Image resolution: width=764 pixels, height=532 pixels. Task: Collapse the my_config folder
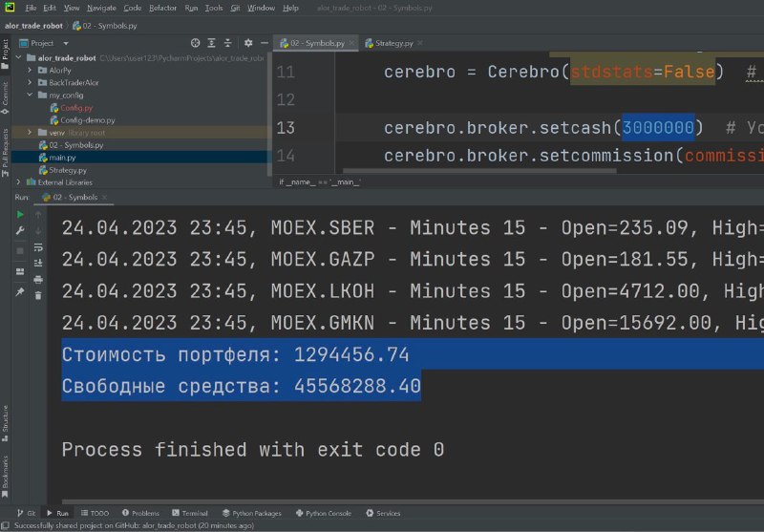point(31,96)
